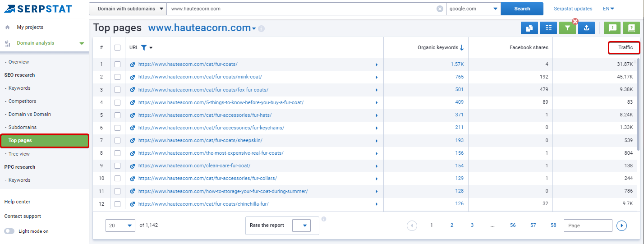
Task: Select Competitors in the SEO research menu
Action: pos(22,101)
